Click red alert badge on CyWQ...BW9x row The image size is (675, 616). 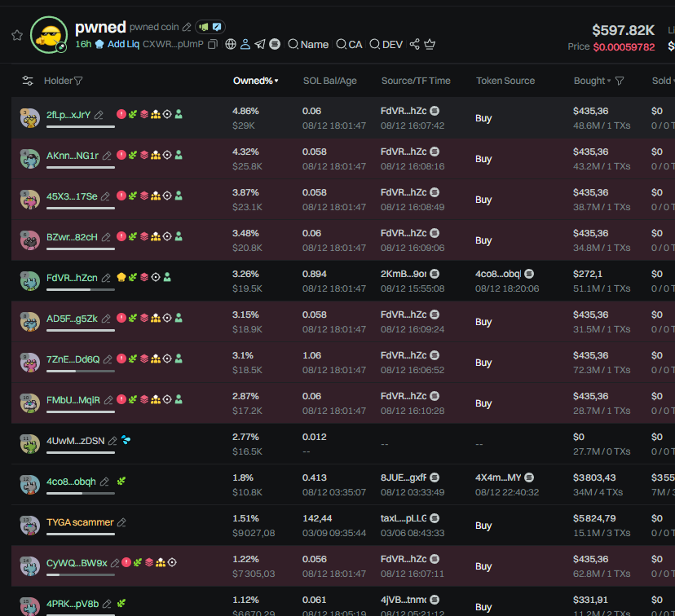click(x=126, y=562)
